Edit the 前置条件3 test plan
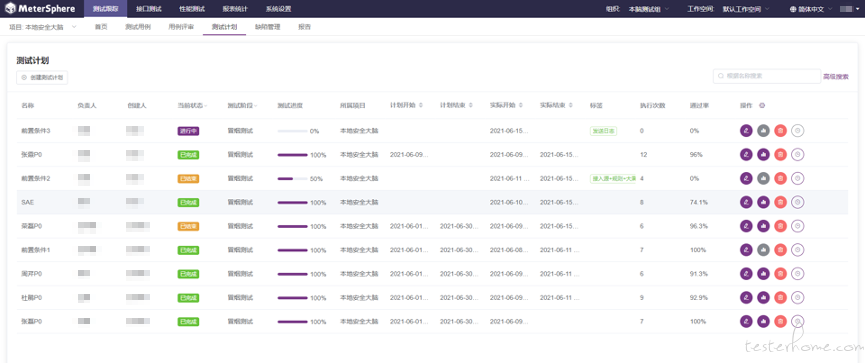This screenshot has height=364, width=866. (746, 131)
